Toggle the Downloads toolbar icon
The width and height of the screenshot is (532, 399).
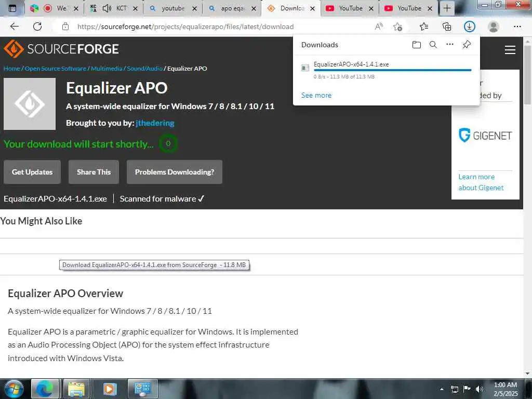(470, 26)
